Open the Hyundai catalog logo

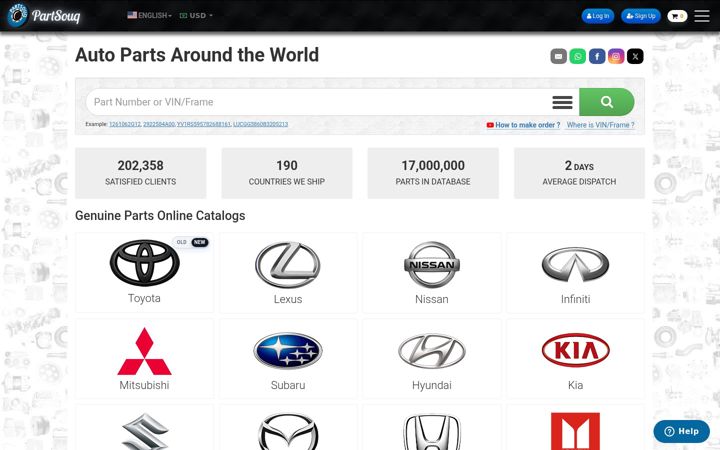[432, 351]
